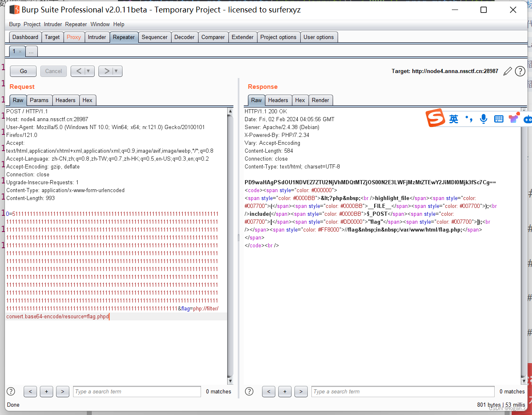Open the Help menu
Screen dimensions: 532x415
coord(119,24)
